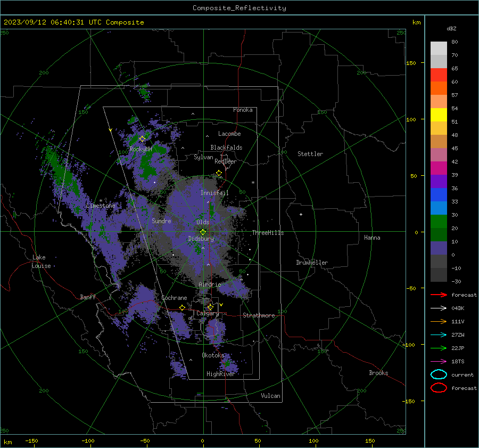
Task: Click the light blue 33-30 dBZ swatch
Action: tap(439, 208)
